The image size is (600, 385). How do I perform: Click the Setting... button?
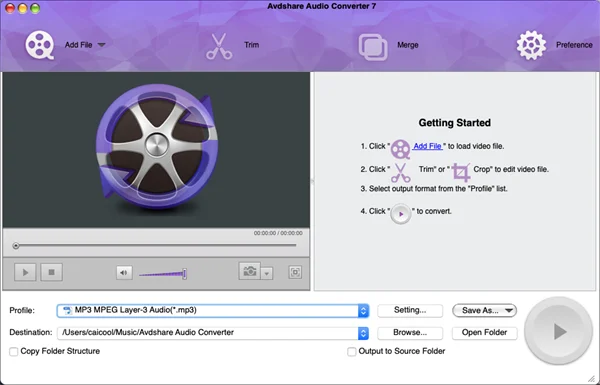point(410,310)
